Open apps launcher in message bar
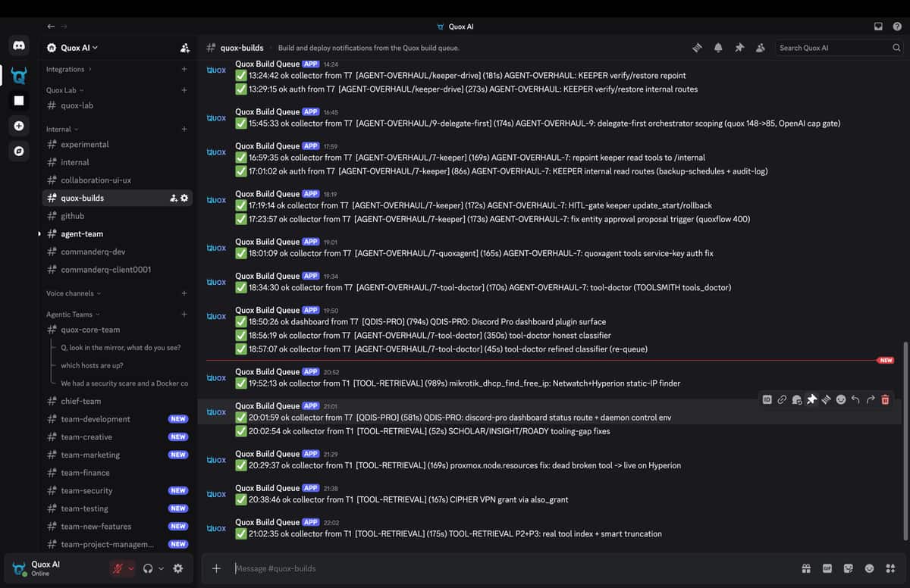 point(890,568)
